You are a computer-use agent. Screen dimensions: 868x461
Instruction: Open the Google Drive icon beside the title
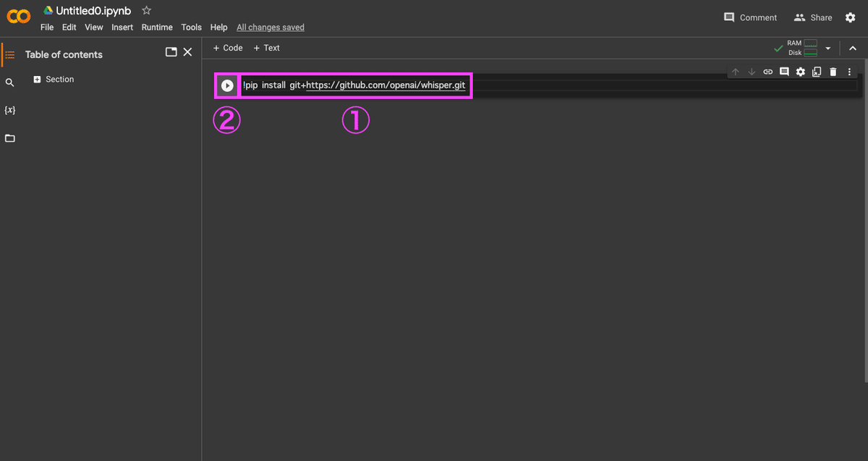(48, 11)
